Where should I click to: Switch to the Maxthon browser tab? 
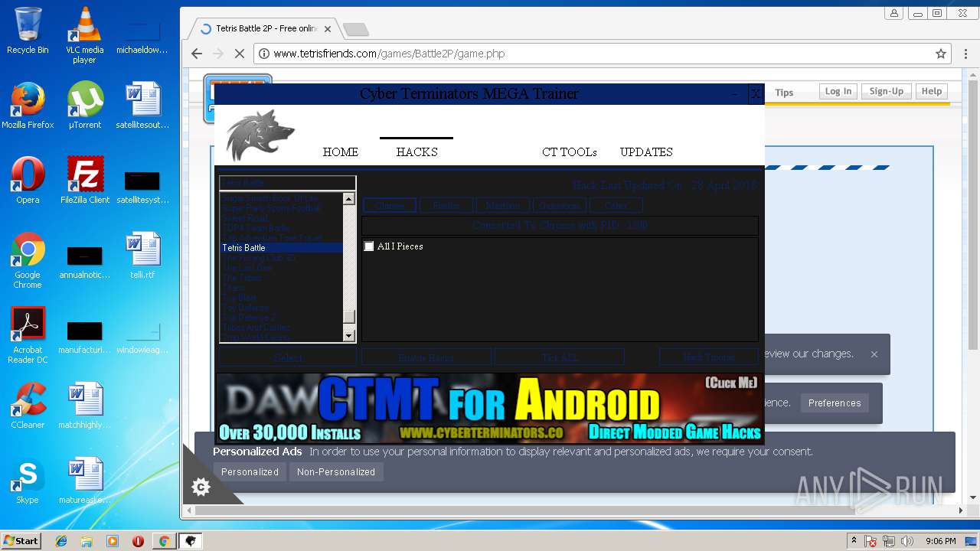502,206
